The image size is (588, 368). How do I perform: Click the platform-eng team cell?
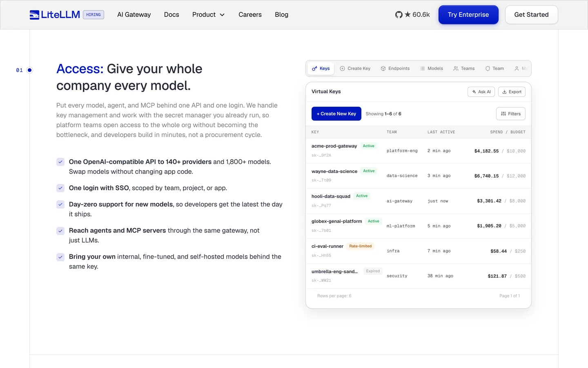pyautogui.click(x=402, y=151)
